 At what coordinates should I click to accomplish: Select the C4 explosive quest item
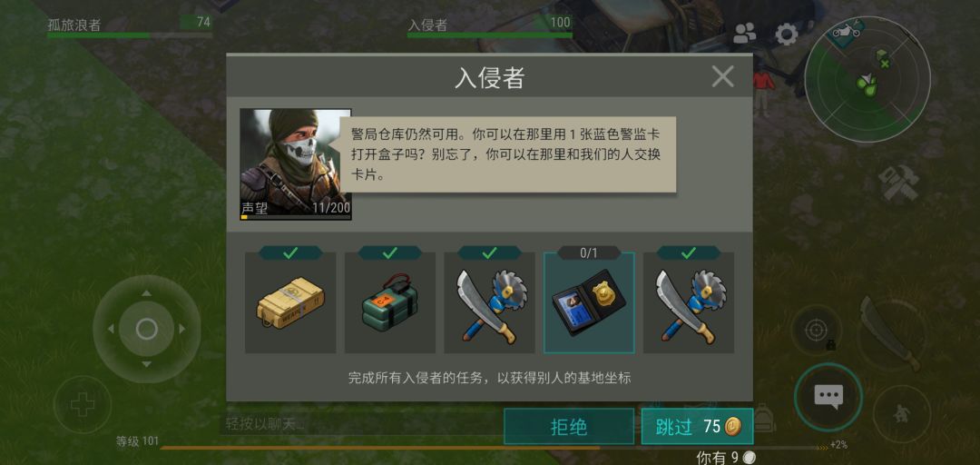click(390, 303)
